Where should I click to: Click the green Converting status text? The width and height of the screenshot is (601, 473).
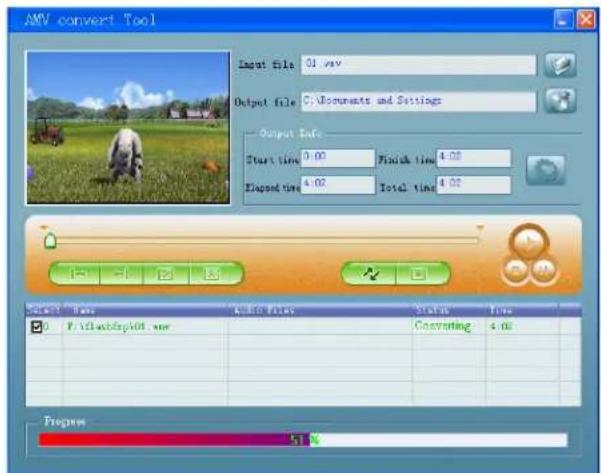tap(443, 326)
